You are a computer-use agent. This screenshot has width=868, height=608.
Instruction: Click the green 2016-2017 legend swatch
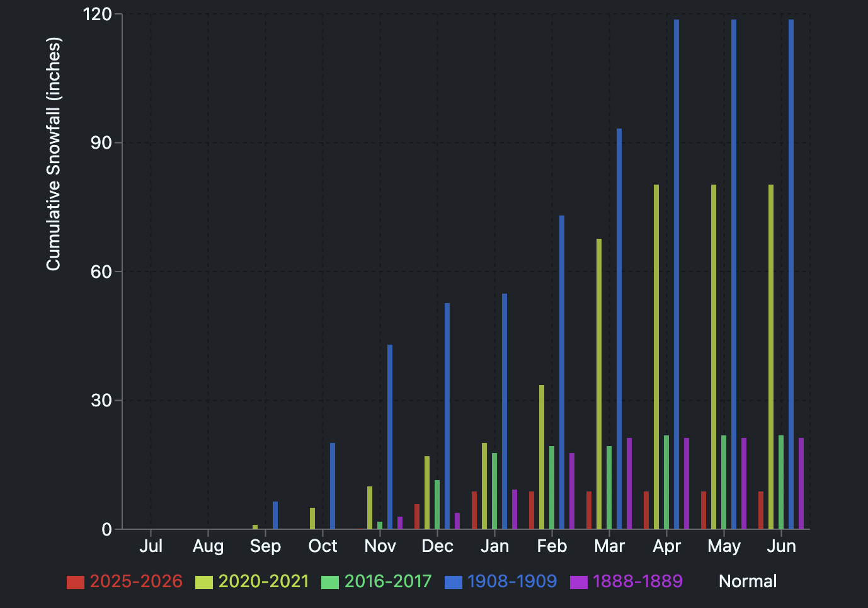pos(330,582)
